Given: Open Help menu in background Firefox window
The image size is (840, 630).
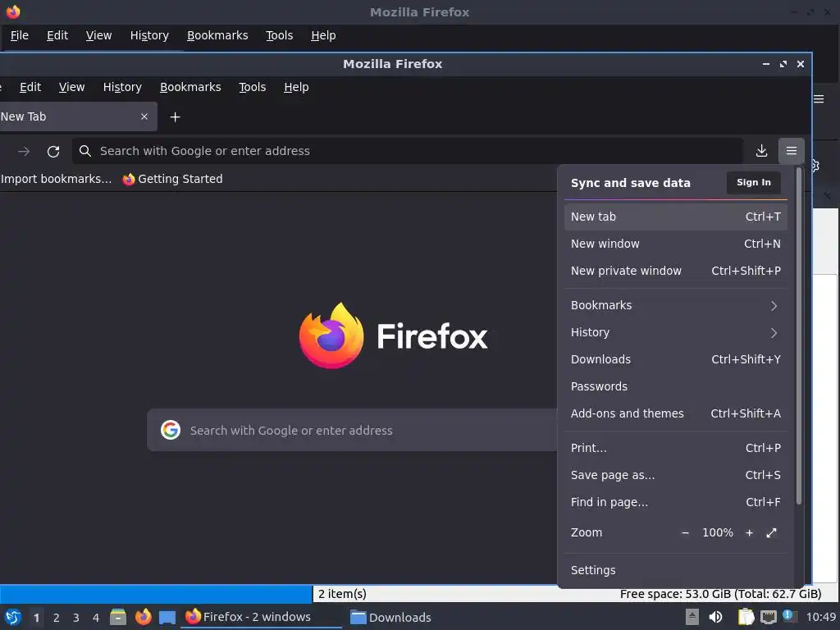Looking at the screenshot, I should [x=323, y=35].
